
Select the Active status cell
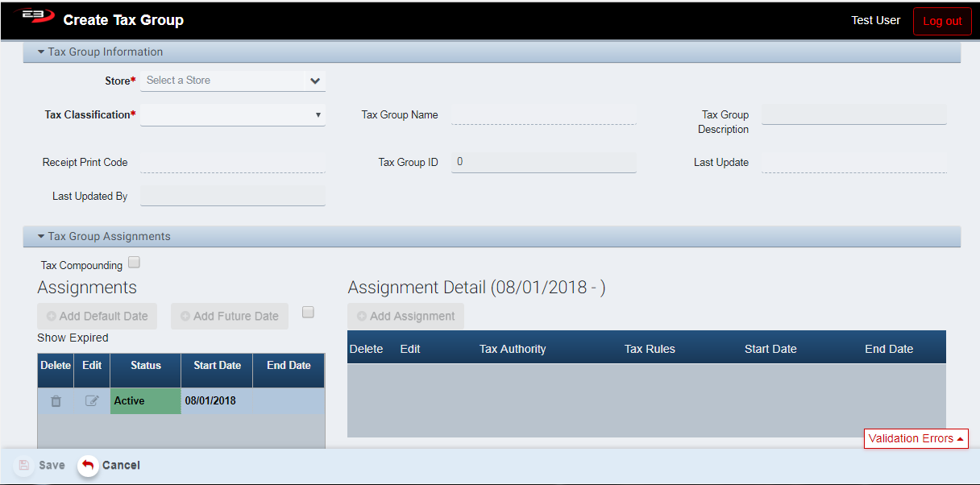[145, 400]
